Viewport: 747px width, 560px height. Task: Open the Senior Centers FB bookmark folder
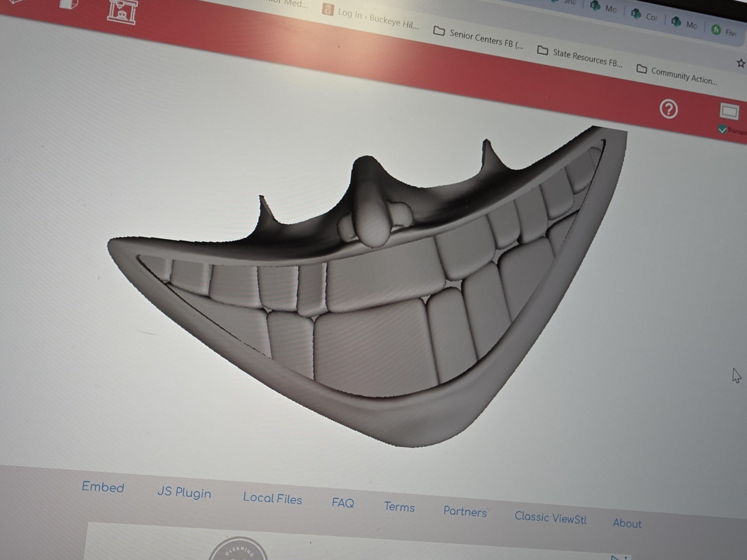(478, 38)
